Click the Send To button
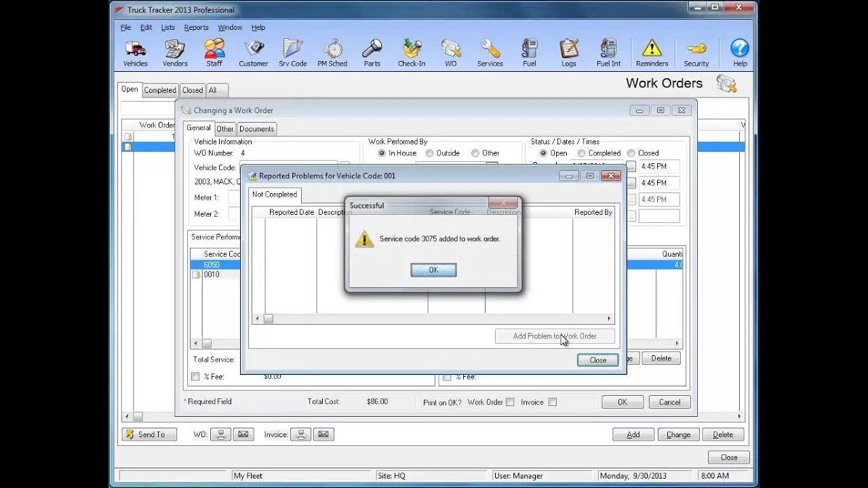The height and width of the screenshot is (488, 868). tap(149, 434)
